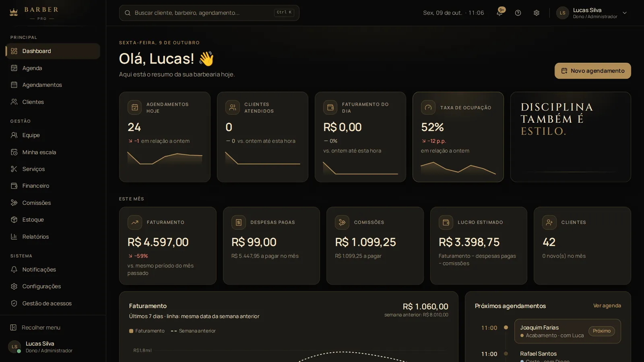The width and height of the screenshot is (644, 362).
Task: Click the Comissões card coins icon
Action: coord(342,222)
